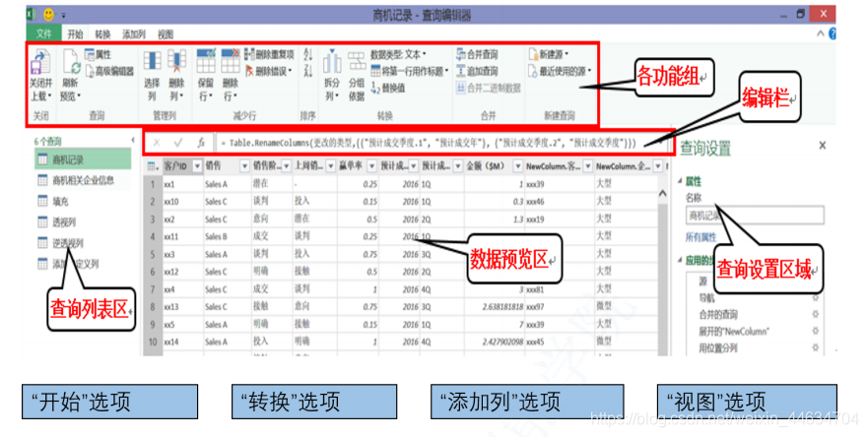The image size is (868, 437).
Task: Select the 商机记录 query
Action: [x=83, y=159]
